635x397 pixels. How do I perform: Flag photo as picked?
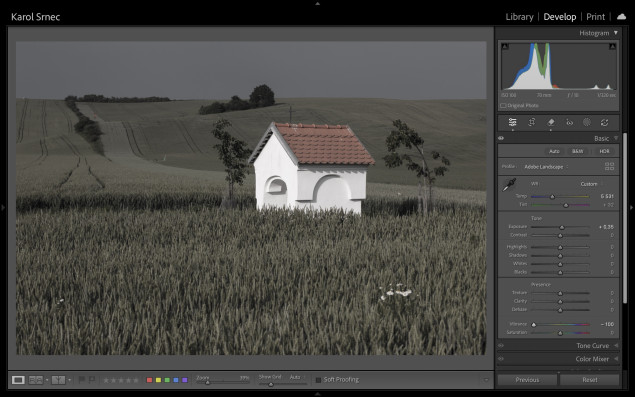tap(82, 380)
